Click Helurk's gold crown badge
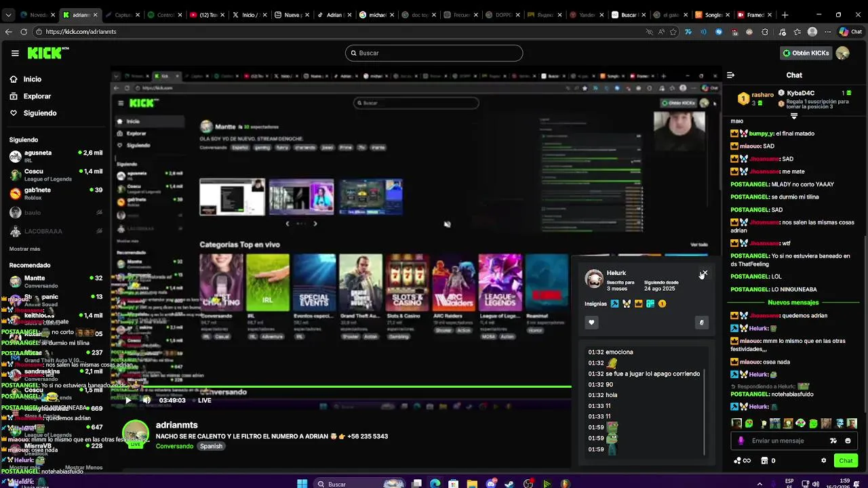 [638, 304]
